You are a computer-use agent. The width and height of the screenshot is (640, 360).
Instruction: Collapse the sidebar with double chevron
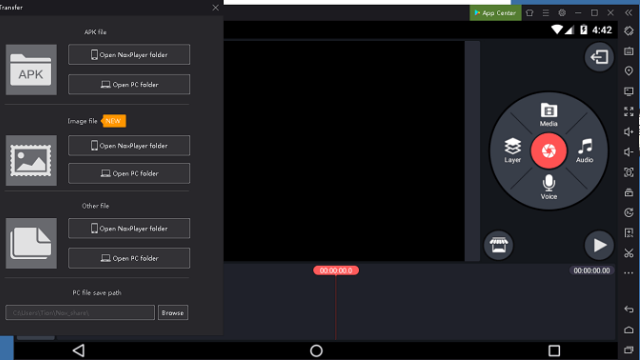(x=629, y=13)
